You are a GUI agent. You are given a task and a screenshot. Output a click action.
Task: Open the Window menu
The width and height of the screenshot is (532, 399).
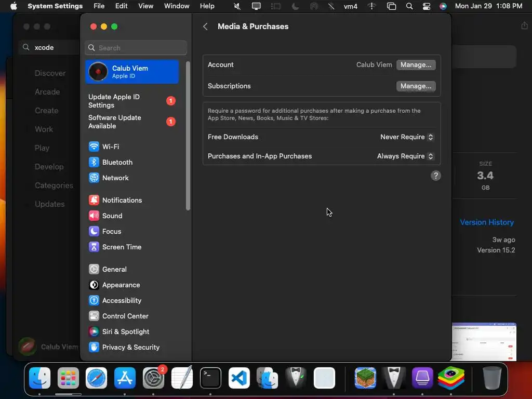click(177, 6)
